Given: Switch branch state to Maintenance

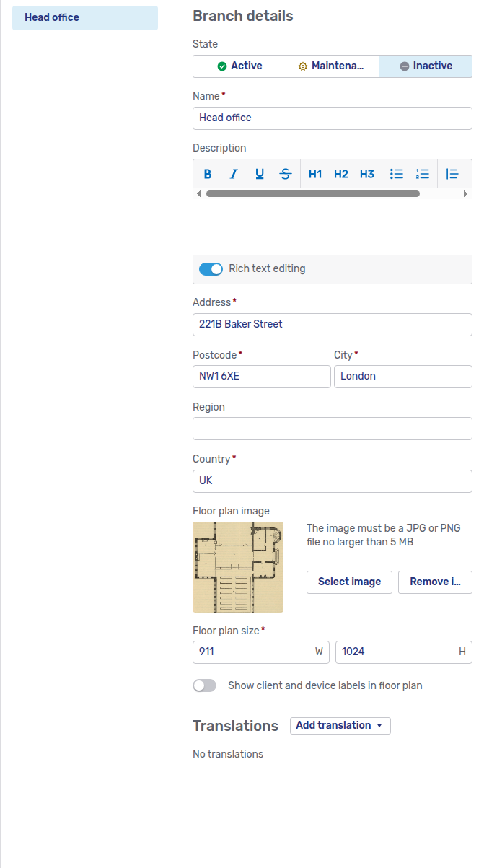Looking at the screenshot, I should [332, 66].
